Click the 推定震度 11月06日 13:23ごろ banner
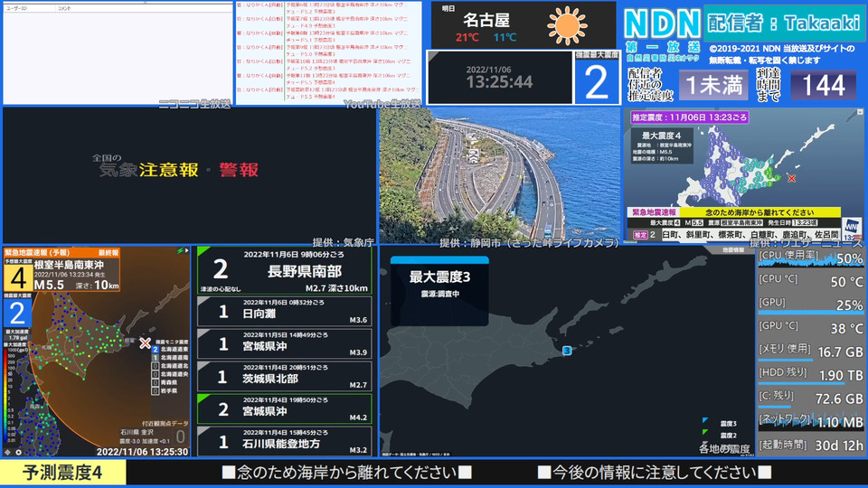The height and width of the screenshot is (488, 868). pos(690,117)
